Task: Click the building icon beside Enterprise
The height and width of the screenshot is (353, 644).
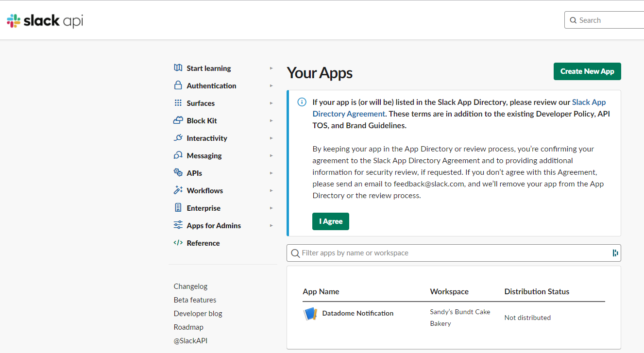Action: [x=178, y=208]
